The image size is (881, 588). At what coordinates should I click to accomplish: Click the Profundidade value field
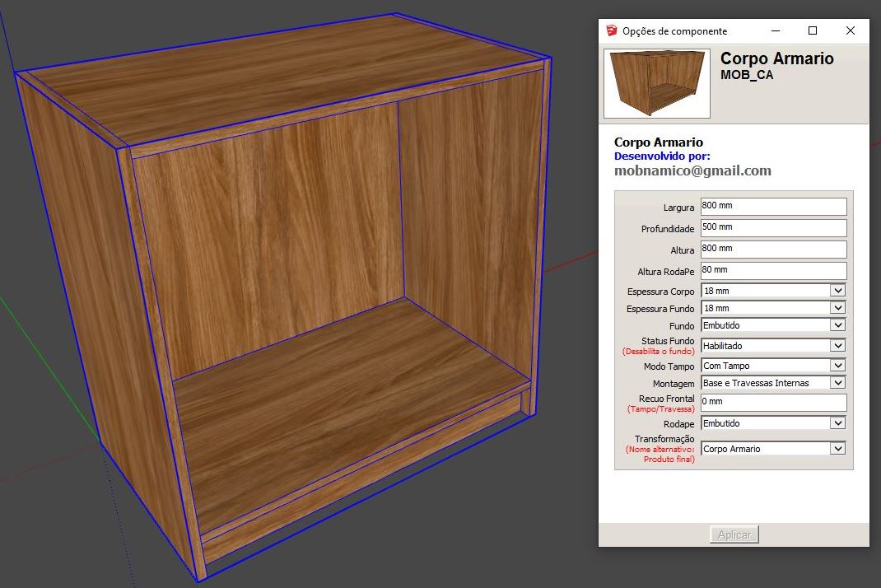click(772, 227)
